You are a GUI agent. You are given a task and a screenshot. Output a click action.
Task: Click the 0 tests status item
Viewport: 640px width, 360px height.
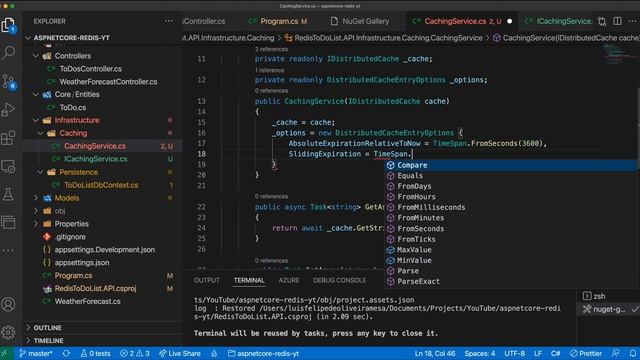point(95,353)
